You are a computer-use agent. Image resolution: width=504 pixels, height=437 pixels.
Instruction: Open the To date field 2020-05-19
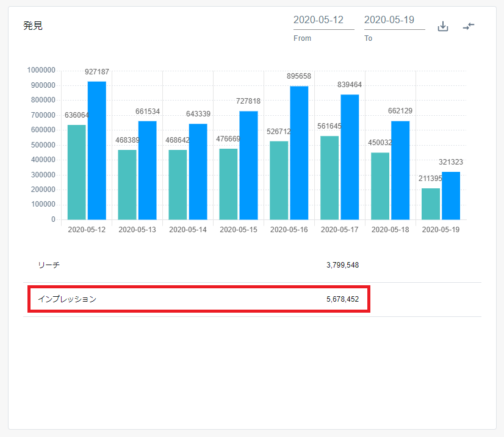(x=394, y=20)
